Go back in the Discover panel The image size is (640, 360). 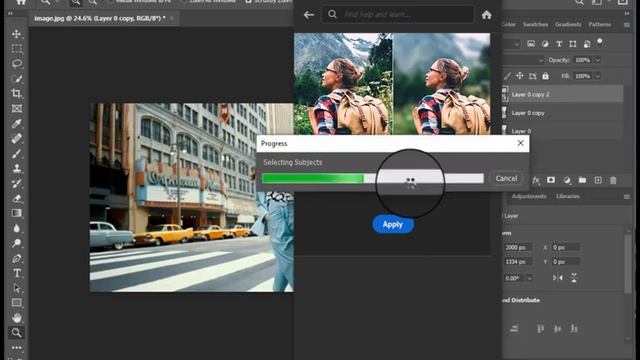[309, 15]
